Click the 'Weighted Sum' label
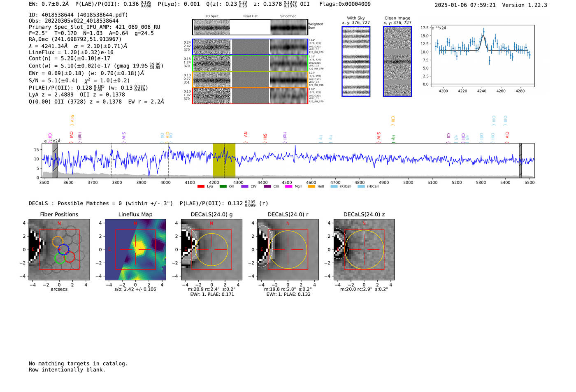576x392 pixels. point(316,26)
